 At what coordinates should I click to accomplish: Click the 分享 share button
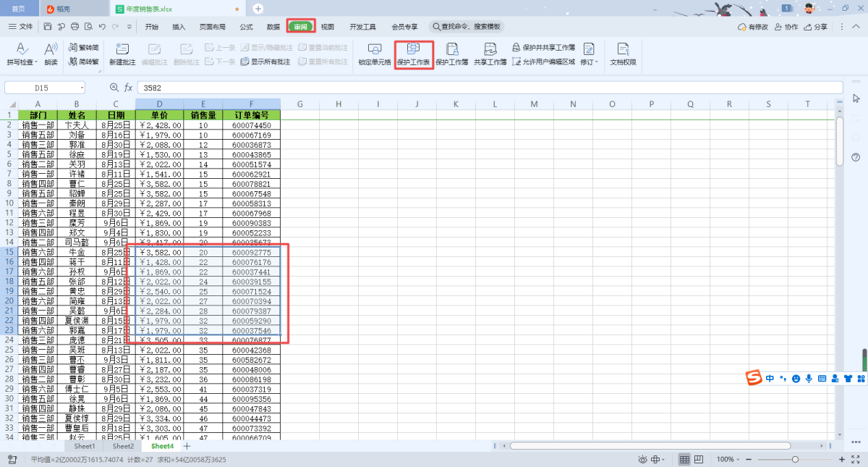pos(816,27)
